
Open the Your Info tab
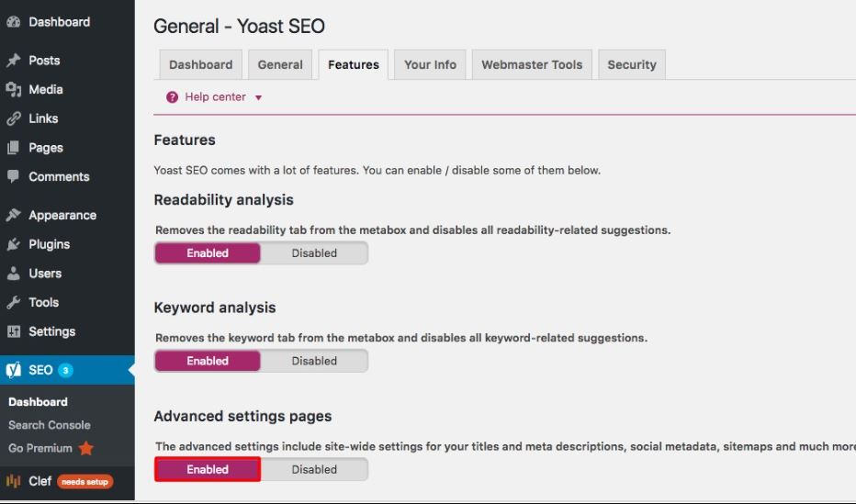pyautogui.click(x=430, y=64)
